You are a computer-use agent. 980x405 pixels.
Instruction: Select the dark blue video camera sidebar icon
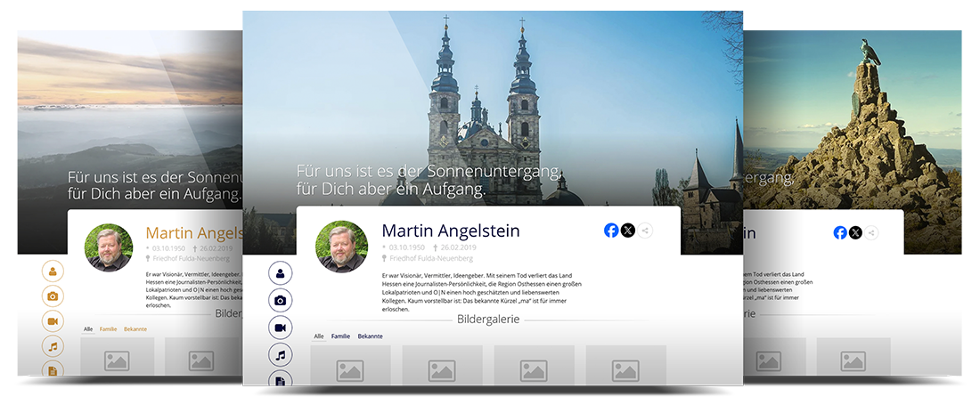(281, 328)
